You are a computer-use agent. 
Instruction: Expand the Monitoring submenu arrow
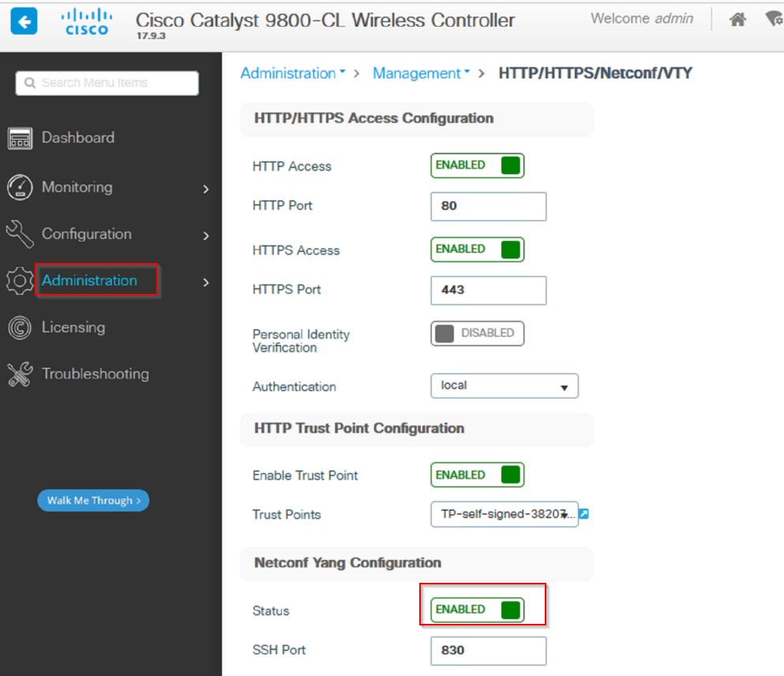[x=206, y=189]
